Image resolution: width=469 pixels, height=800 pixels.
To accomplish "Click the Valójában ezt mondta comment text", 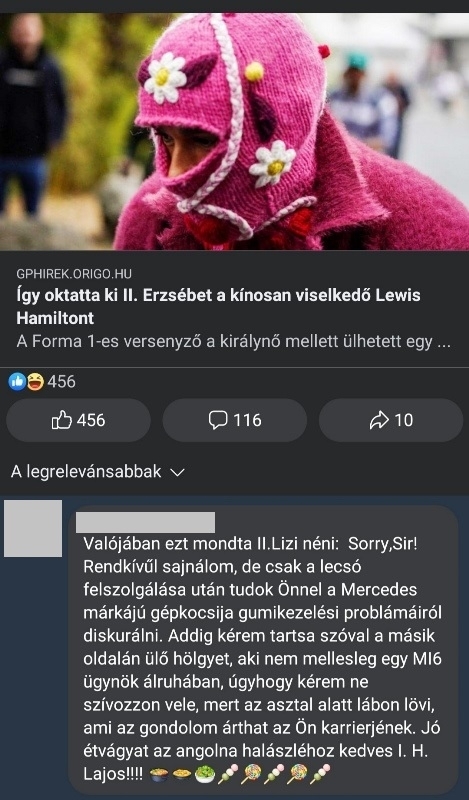I will click(263, 659).
